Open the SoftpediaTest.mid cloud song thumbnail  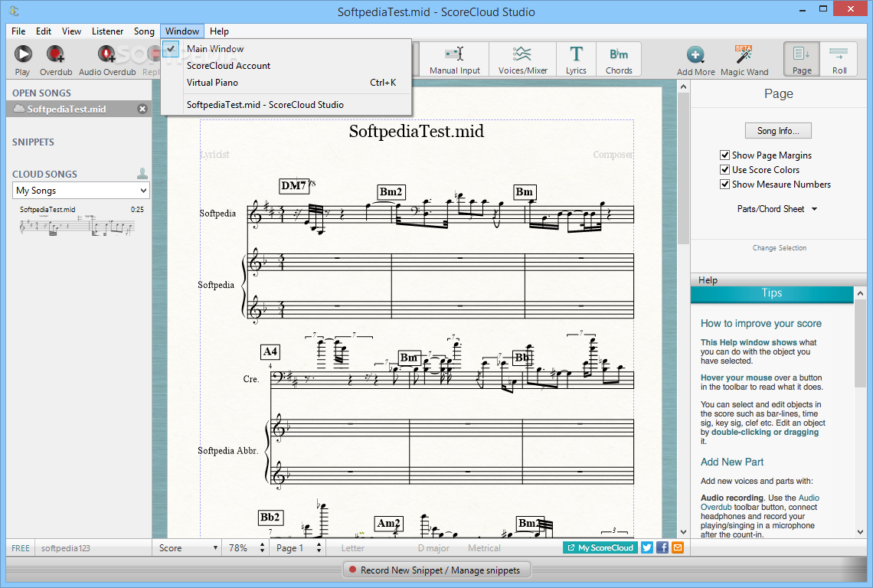(78, 221)
